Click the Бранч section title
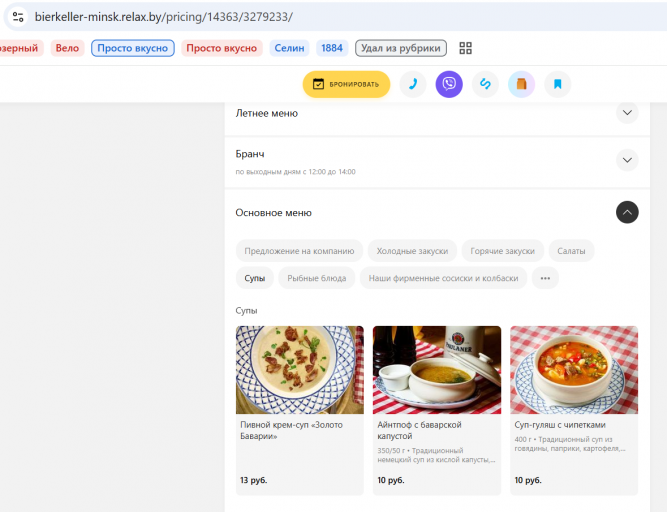The height and width of the screenshot is (512, 667). coord(250,154)
